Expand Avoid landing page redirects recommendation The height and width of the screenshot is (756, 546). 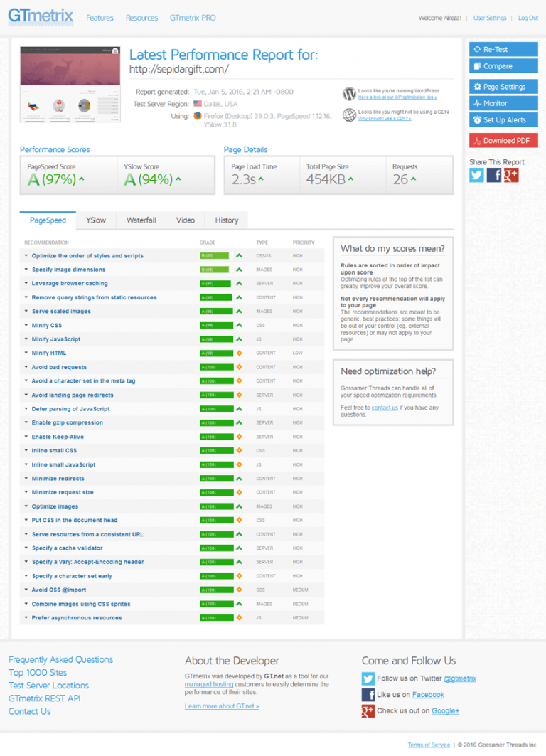point(73,395)
